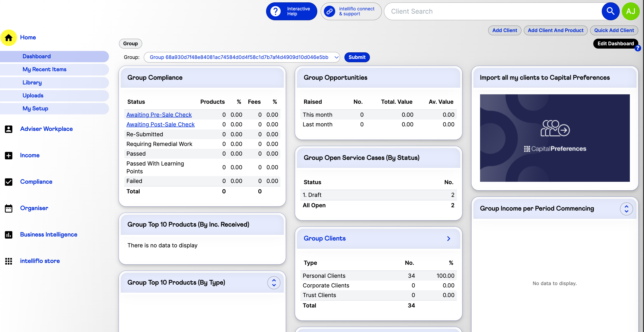
Task: Click the Submit button
Action: (357, 57)
